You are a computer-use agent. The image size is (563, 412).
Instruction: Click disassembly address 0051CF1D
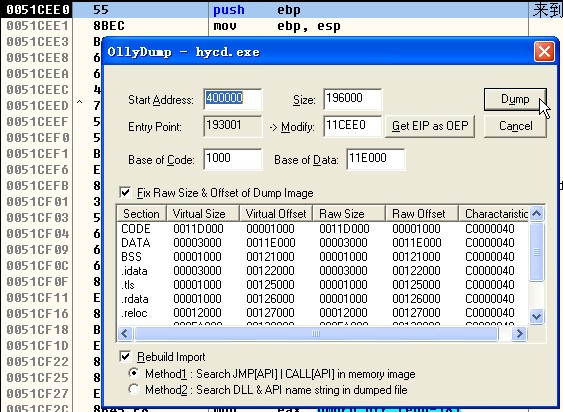(37, 346)
